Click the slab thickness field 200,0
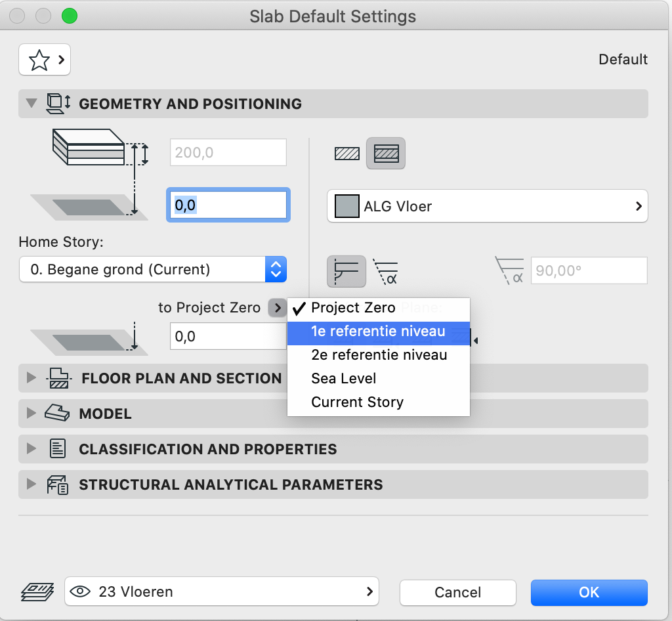The width and height of the screenshot is (672, 621). [x=228, y=152]
